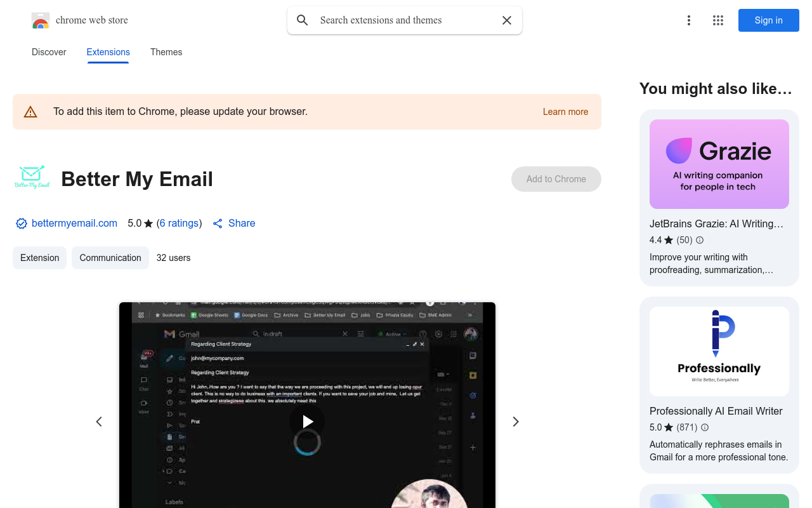This screenshot has width=812, height=508.
Task: Click the 32 users text
Action: click(174, 258)
